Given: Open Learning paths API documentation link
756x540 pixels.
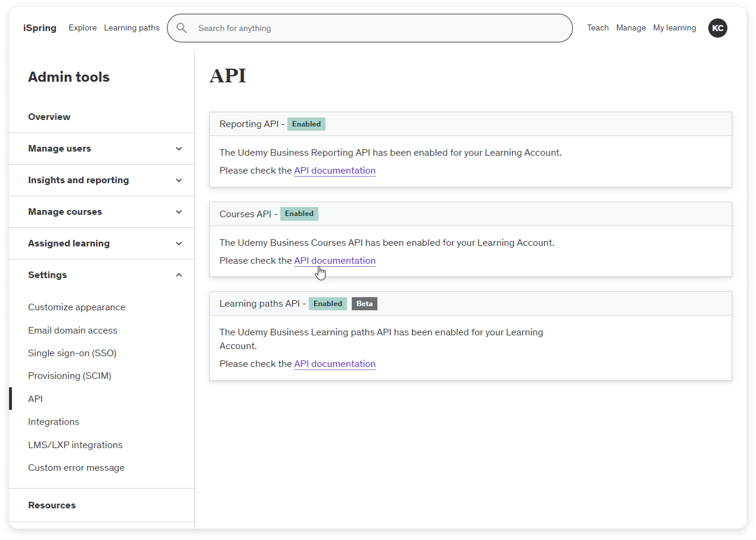Looking at the screenshot, I should click(335, 364).
